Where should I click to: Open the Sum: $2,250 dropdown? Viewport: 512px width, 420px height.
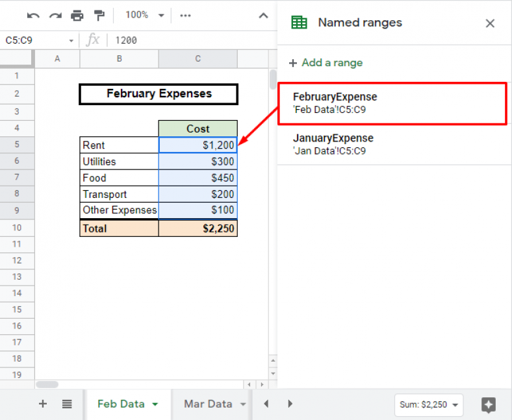click(x=428, y=404)
